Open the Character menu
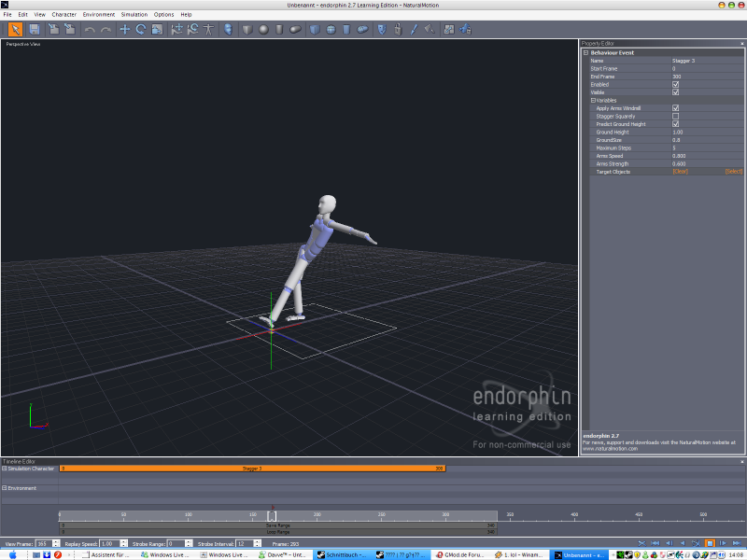Screen dimensions: 747x560 [x=64, y=15]
